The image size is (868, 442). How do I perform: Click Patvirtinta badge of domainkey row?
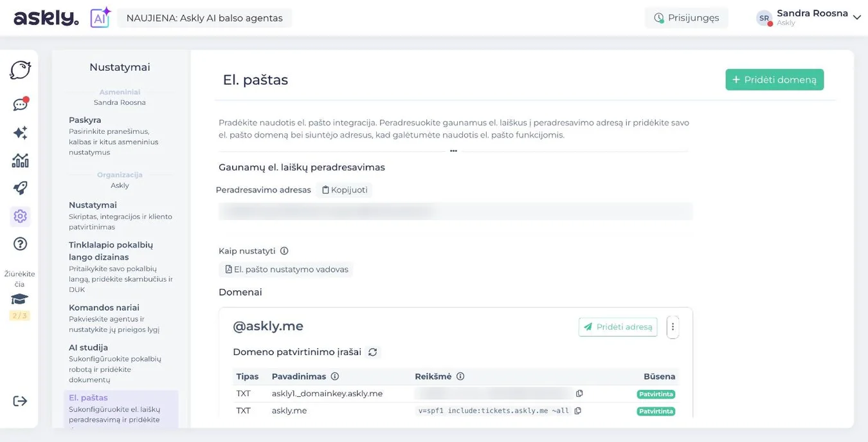[656, 394]
